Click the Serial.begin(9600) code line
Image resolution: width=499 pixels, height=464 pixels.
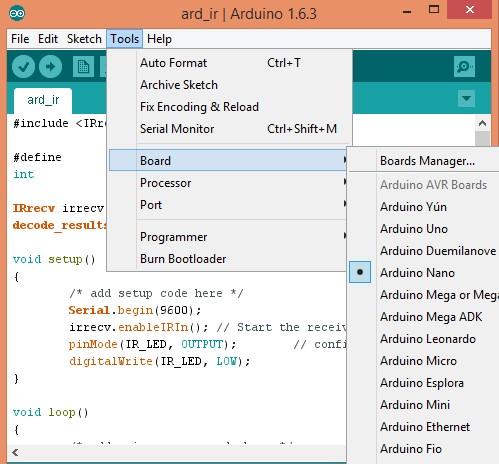click(x=135, y=310)
